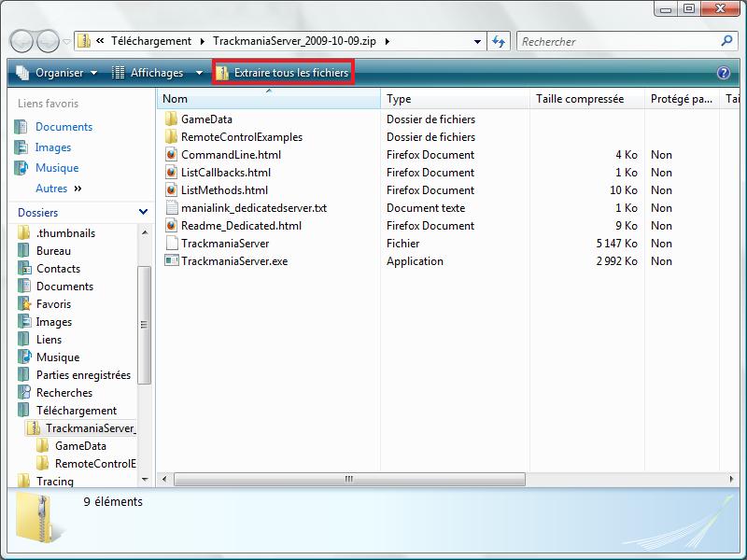Select Favoris in the folder tree
The width and height of the screenshot is (747, 560).
click(x=53, y=304)
